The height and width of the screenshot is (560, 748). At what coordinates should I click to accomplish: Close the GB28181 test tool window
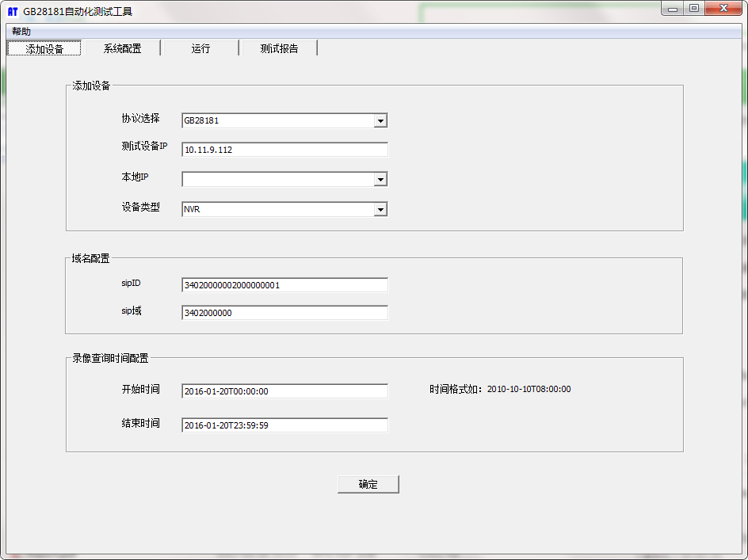723,9
